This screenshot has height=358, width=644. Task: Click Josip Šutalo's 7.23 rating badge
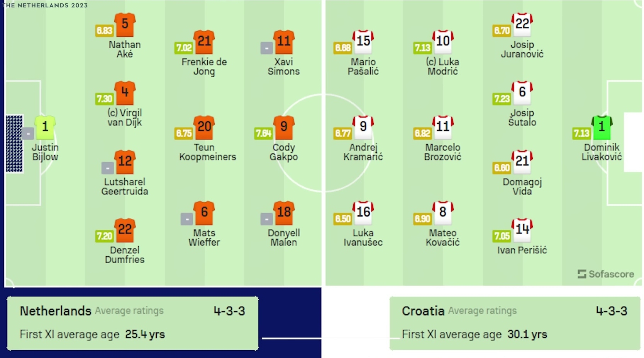click(502, 99)
